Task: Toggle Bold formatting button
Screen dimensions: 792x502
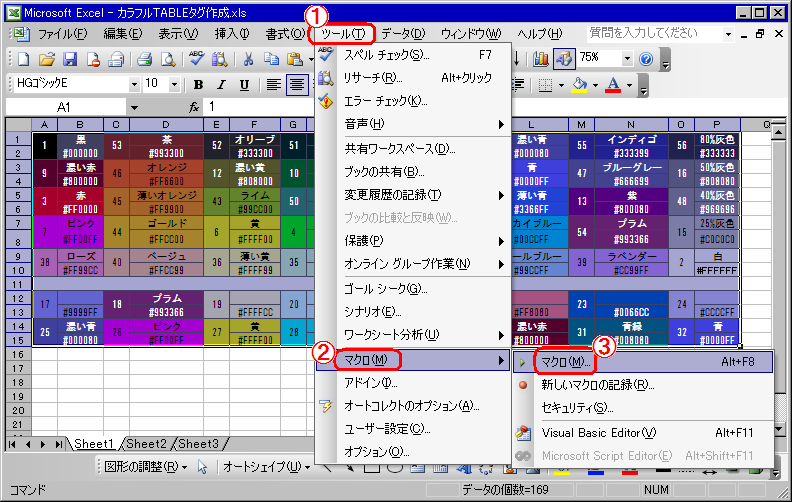Action: (199, 85)
